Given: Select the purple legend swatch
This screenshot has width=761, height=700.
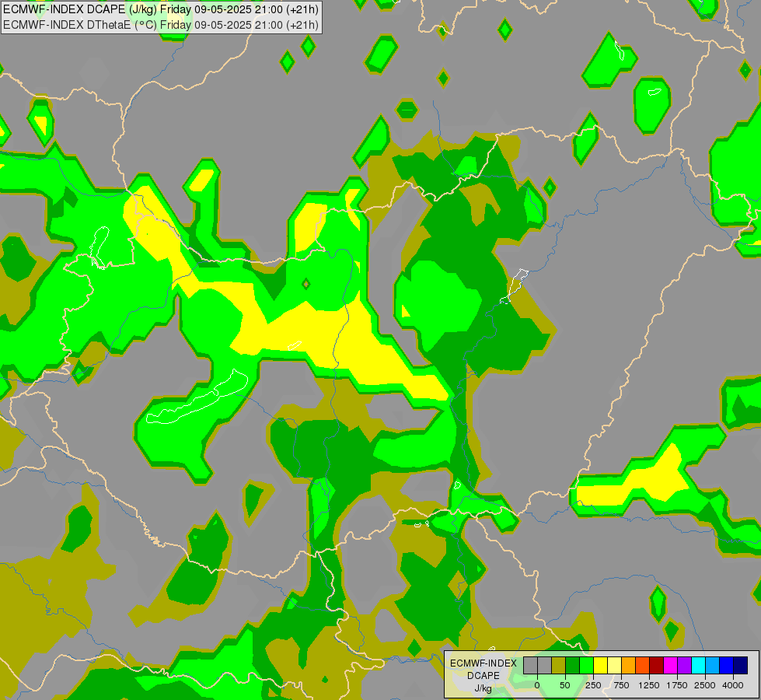Looking at the screenshot, I should [x=684, y=665].
